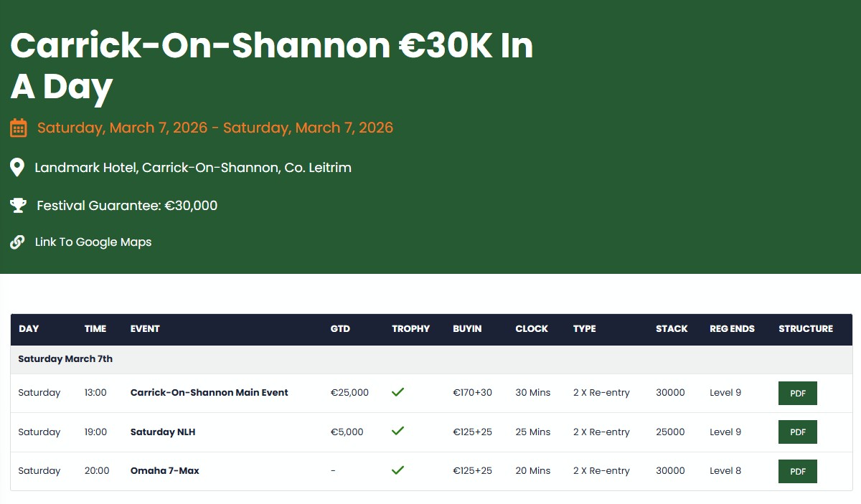Click the EVENT column header
Image resolution: width=861 pixels, height=504 pixels.
[x=145, y=329]
